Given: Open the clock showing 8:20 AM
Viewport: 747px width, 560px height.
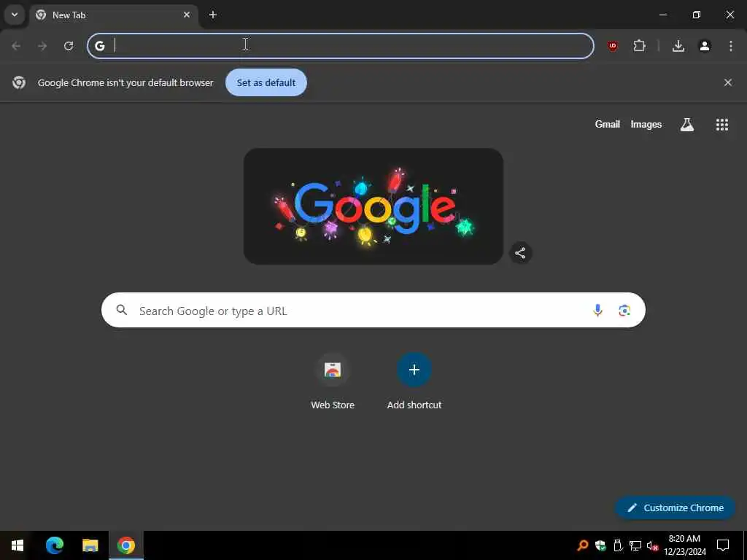Looking at the screenshot, I should 684,545.
